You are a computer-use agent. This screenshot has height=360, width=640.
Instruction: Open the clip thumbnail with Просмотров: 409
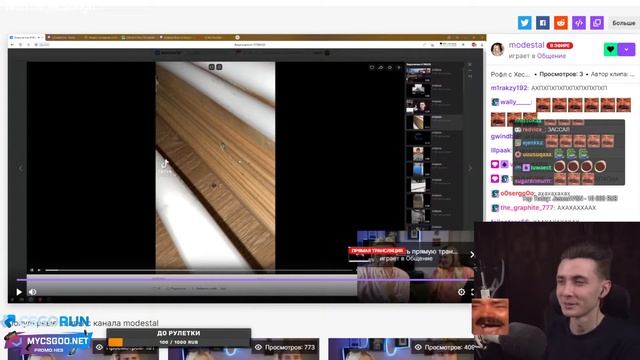click(x=401, y=349)
